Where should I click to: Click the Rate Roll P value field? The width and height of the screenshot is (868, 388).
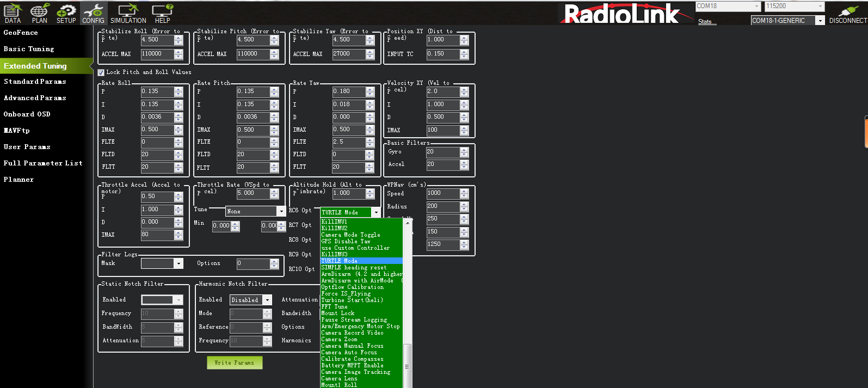click(x=157, y=91)
